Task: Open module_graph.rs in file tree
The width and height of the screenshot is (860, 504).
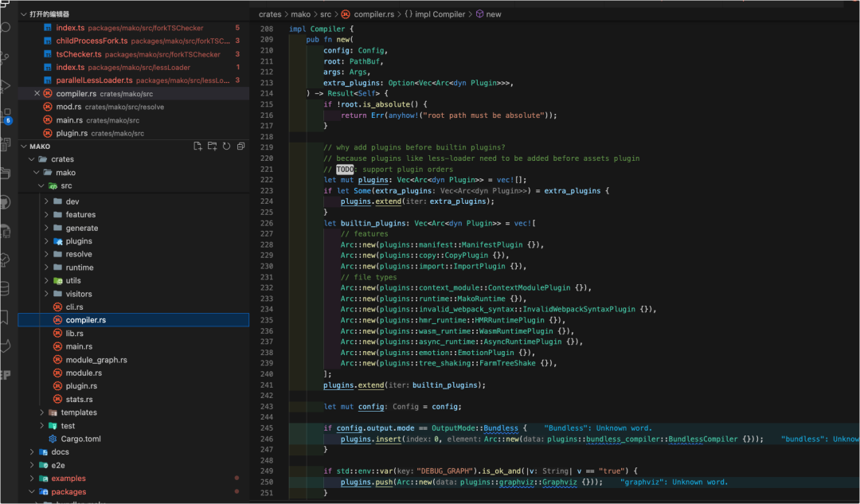Action: tap(96, 360)
